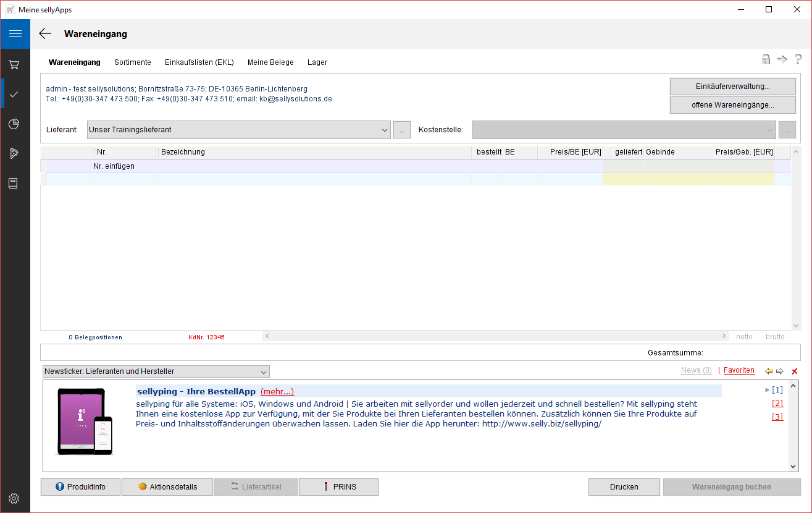The width and height of the screenshot is (812, 513).
Task: Select the checkmark sidebar icon
Action: (x=14, y=94)
